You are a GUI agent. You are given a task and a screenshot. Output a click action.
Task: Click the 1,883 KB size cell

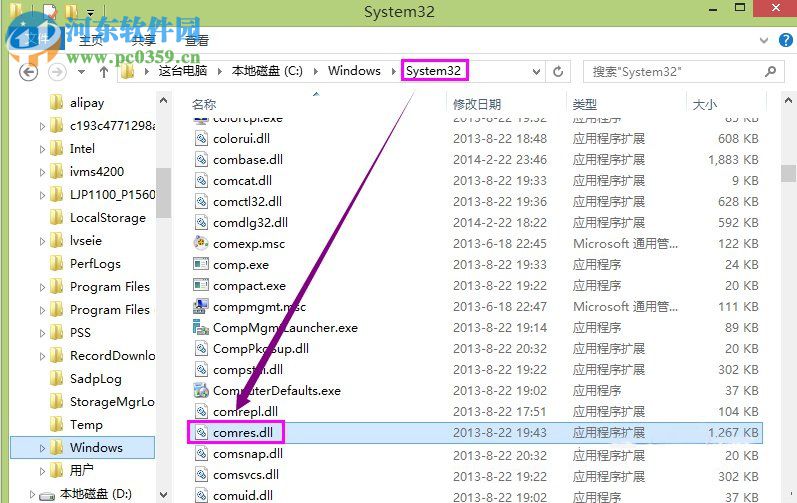[x=733, y=160]
